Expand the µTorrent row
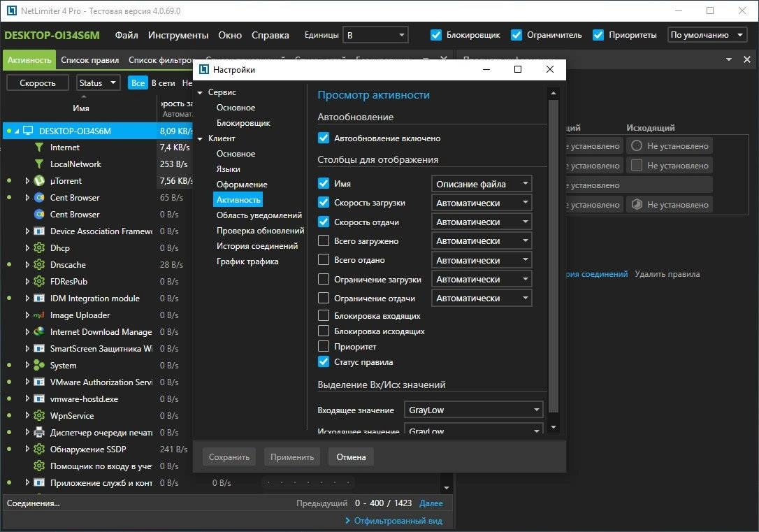 (x=27, y=181)
